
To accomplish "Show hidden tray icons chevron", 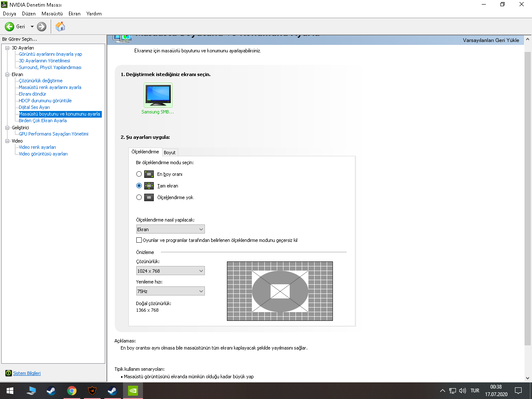I will [x=443, y=391].
